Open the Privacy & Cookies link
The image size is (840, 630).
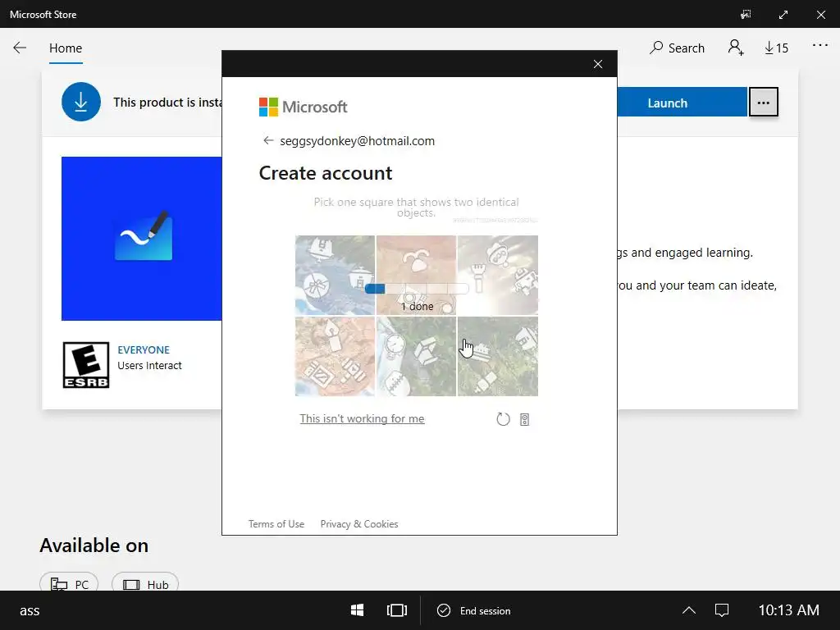coord(359,524)
